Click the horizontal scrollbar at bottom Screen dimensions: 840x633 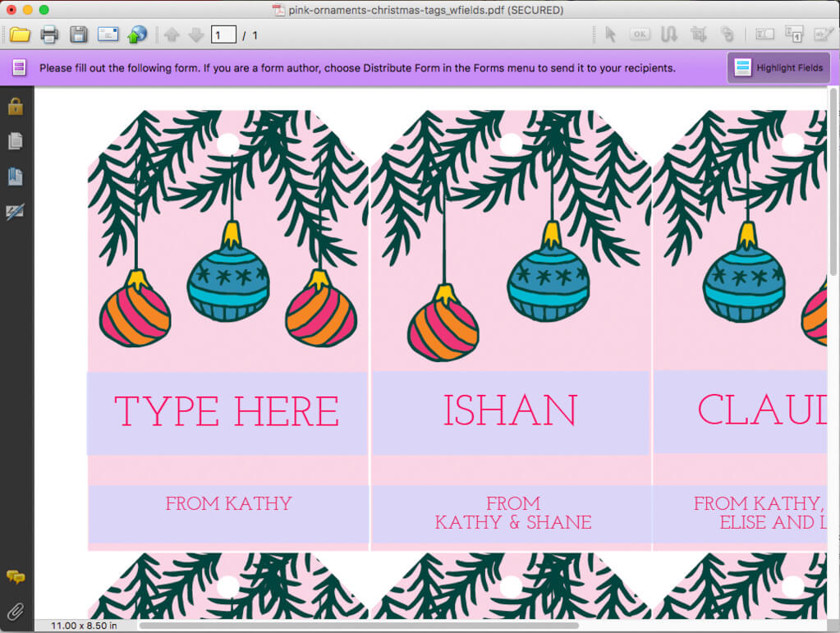pos(359,626)
